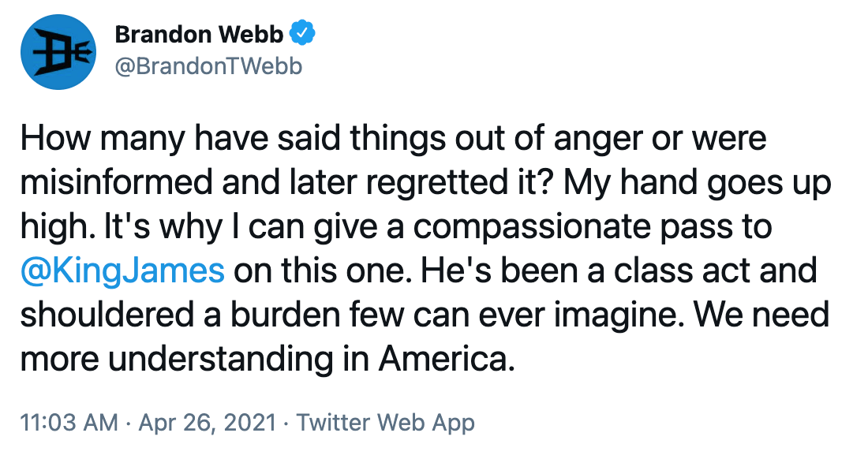This screenshot has height=459, width=868.
Task: Click the line starting "How many have said"
Action: click(394, 138)
